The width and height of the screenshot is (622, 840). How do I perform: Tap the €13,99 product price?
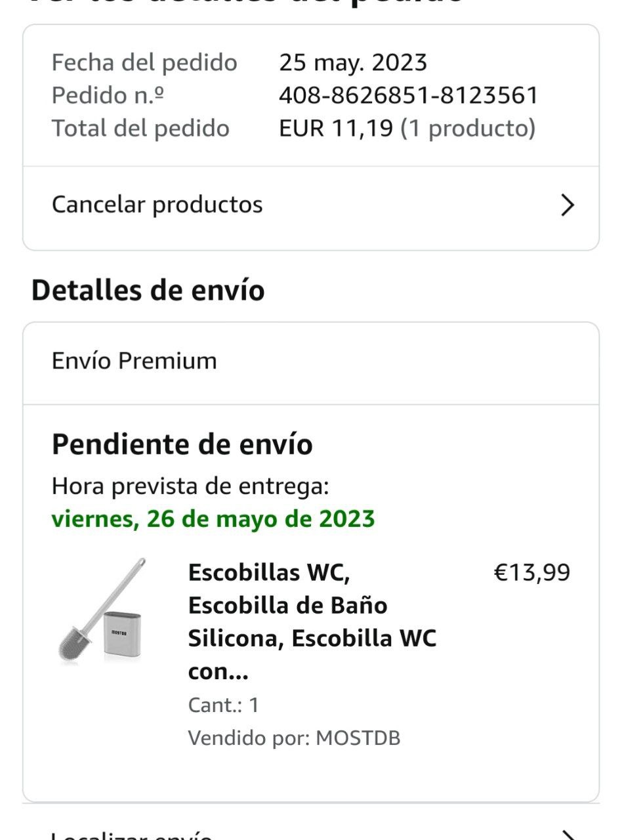(531, 573)
